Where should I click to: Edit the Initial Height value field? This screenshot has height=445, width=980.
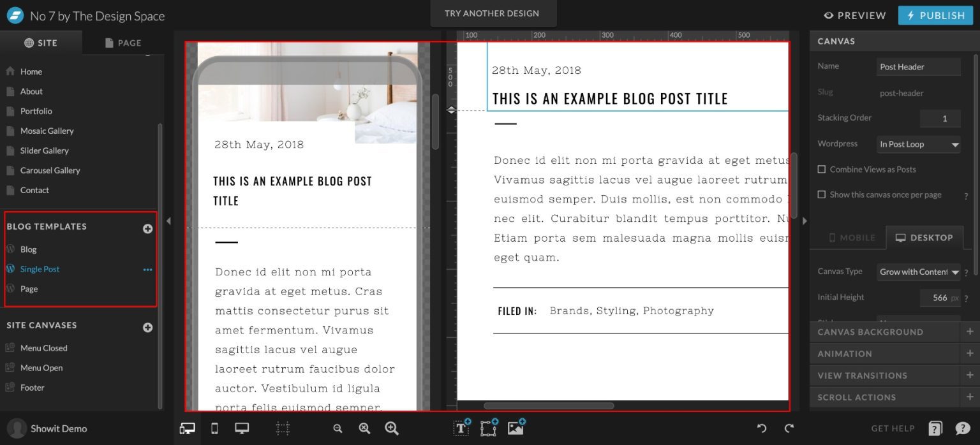tap(937, 297)
